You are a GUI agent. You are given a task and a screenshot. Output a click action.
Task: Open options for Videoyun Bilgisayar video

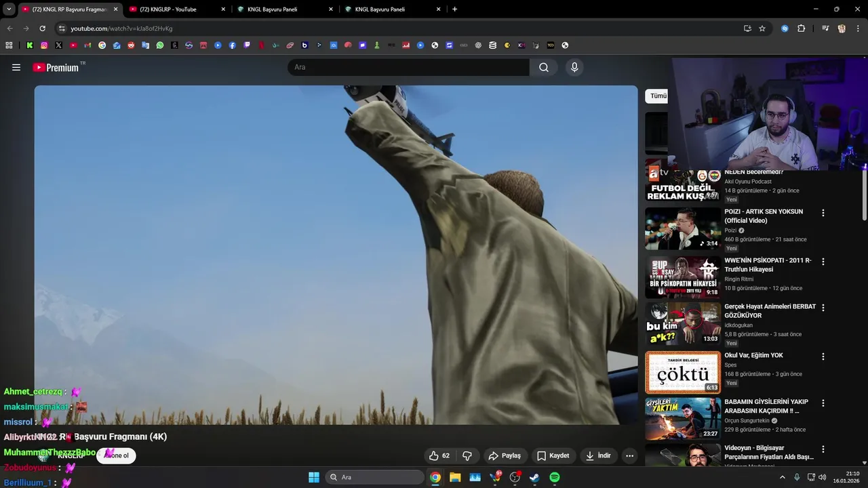823,449
